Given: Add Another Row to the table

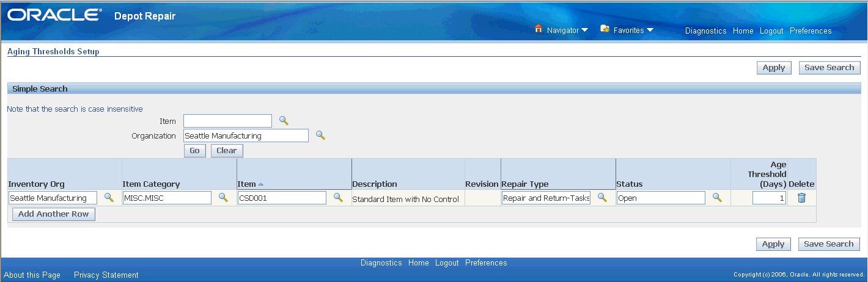Looking at the screenshot, I should point(54,214).
